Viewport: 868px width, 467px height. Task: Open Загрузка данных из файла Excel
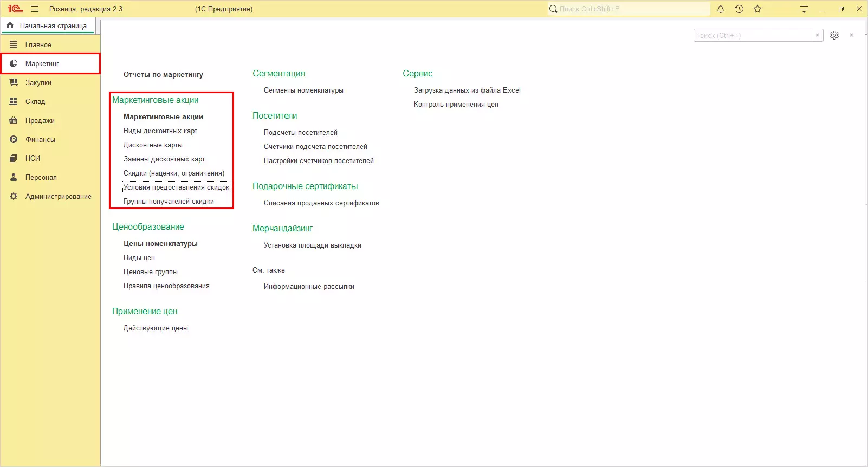(x=467, y=90)
